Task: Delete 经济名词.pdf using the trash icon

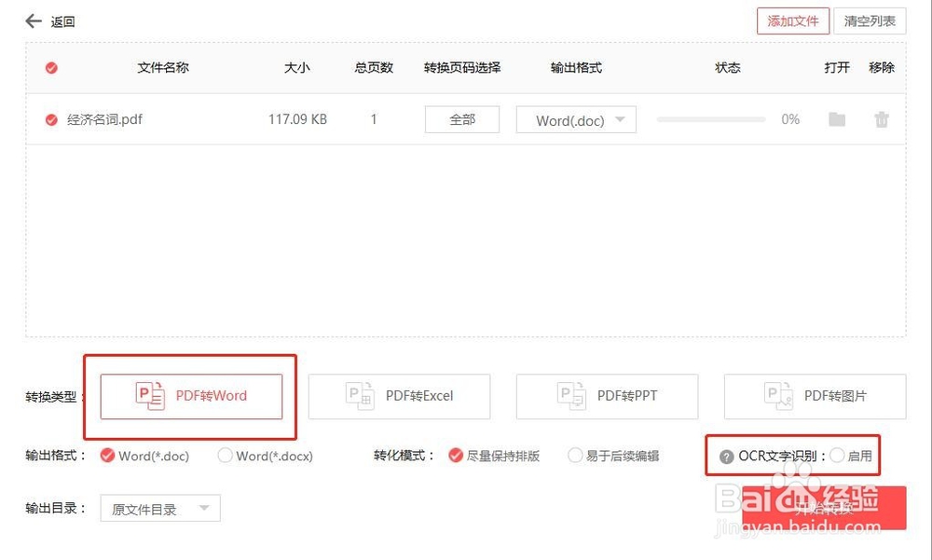Action: pos(880,119)
